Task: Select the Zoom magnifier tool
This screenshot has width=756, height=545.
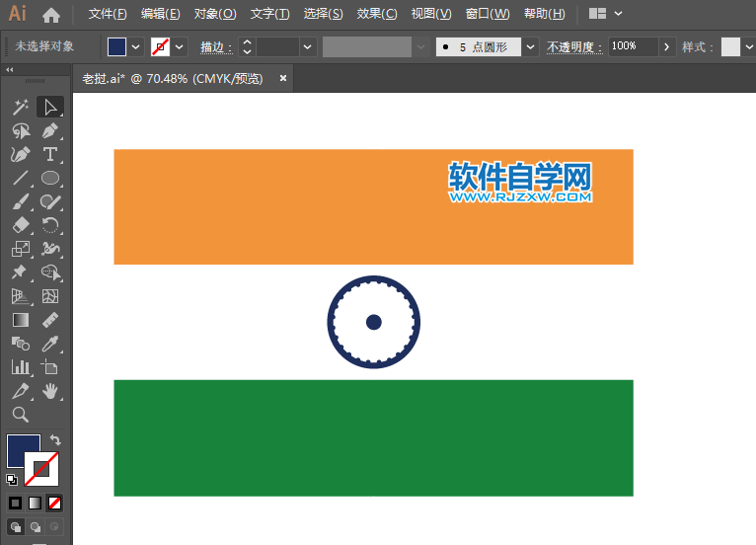Action: pyautogui.click(x=20, y=415)
